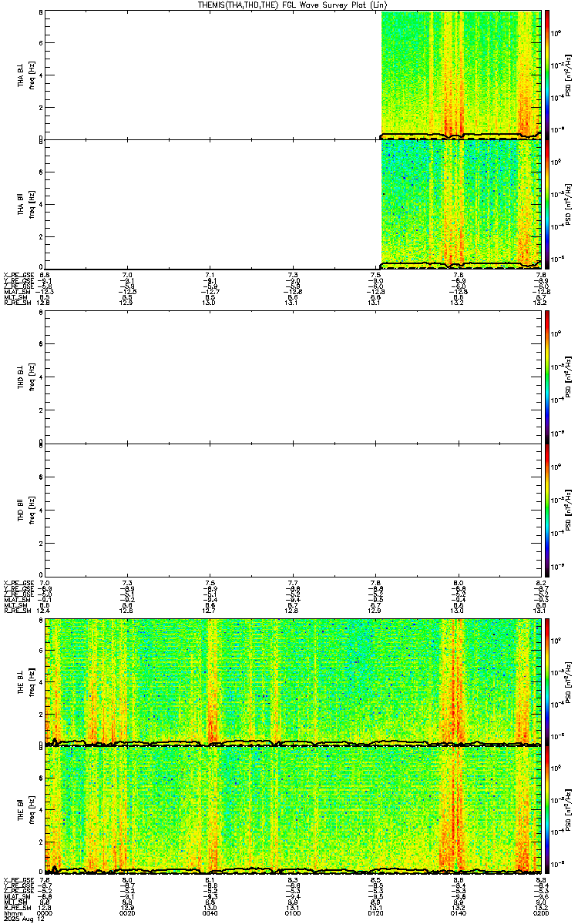This screenshot has height=924, width=578.
Task: Click the time label 0200
Action: pyautogui.click(x=540, y=913)
